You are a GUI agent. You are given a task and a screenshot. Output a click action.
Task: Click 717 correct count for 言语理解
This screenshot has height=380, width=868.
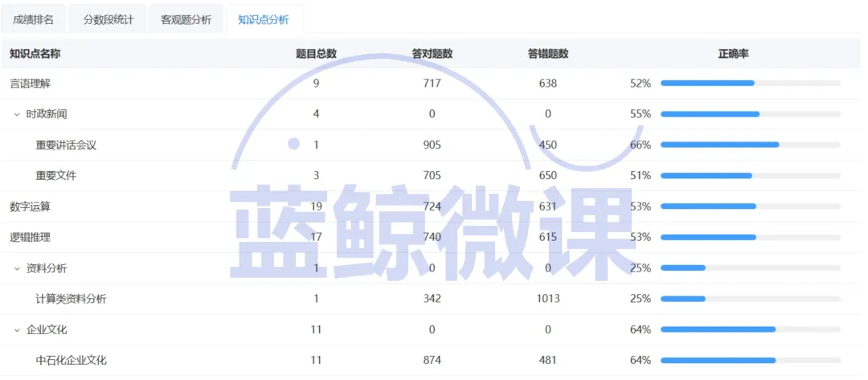pos(432,84)
